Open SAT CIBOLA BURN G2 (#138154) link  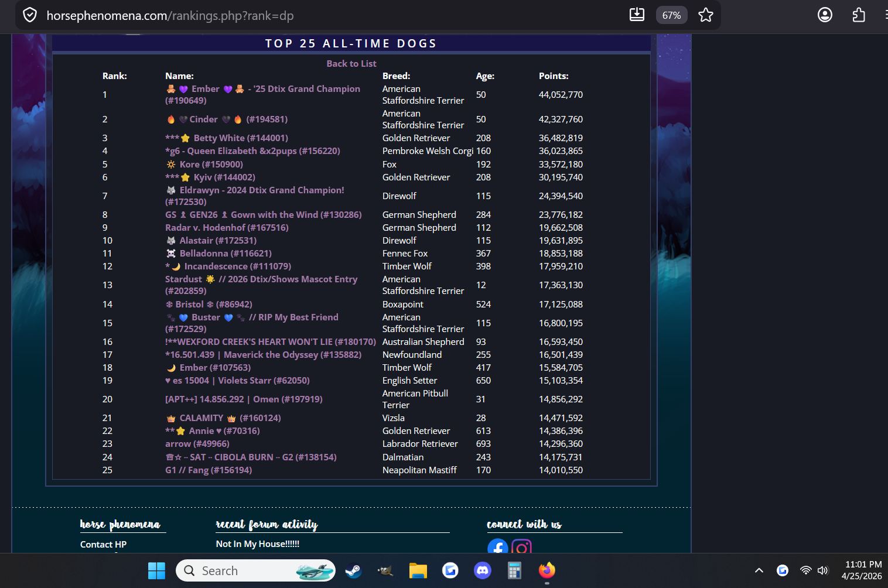[x=251, y=457]
